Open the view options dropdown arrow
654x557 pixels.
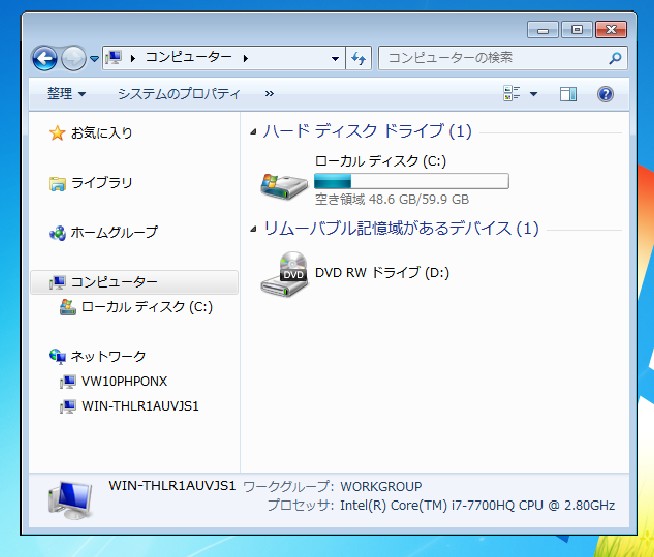[533, 94]
